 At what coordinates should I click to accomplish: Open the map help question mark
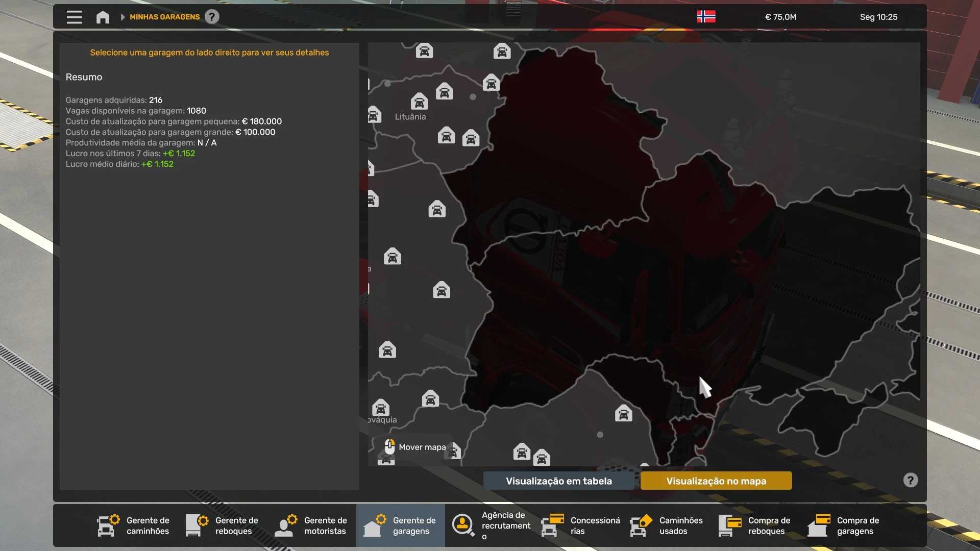[910, 480]
